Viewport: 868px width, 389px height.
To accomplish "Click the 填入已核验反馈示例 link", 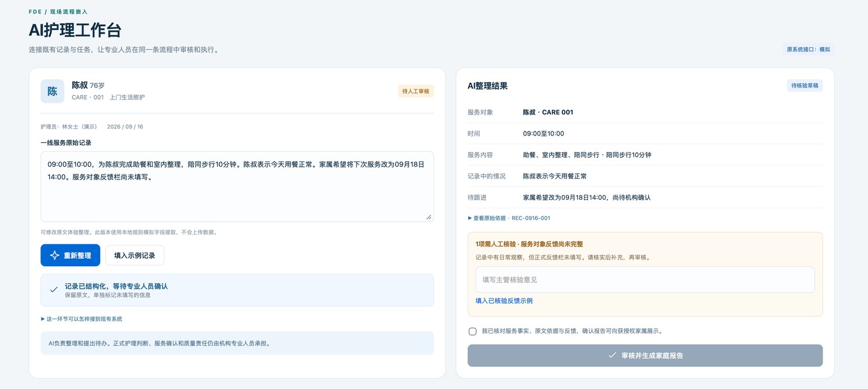I will point(504,301).
